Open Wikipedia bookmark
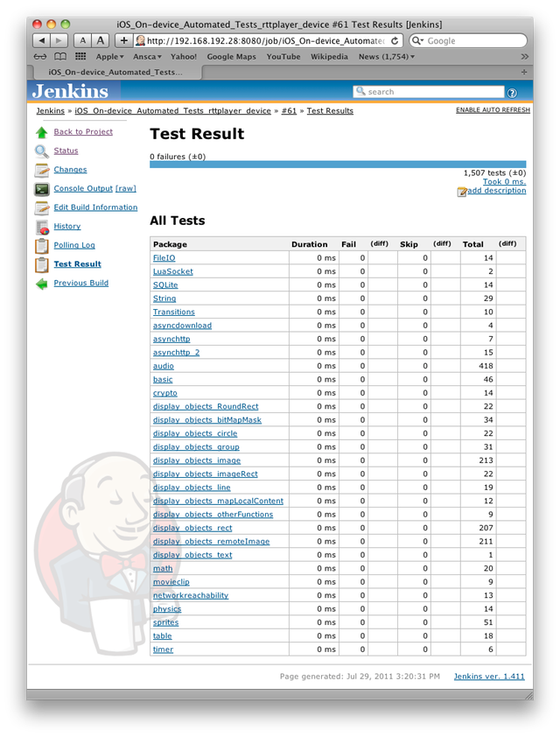 pos(329,56)
